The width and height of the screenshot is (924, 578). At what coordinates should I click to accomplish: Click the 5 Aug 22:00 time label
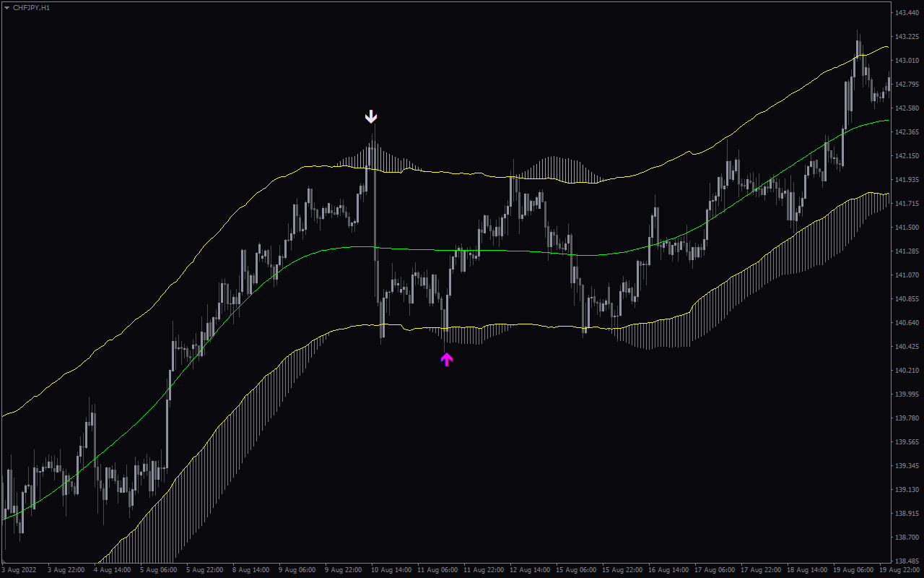click(x=204, y=570)
